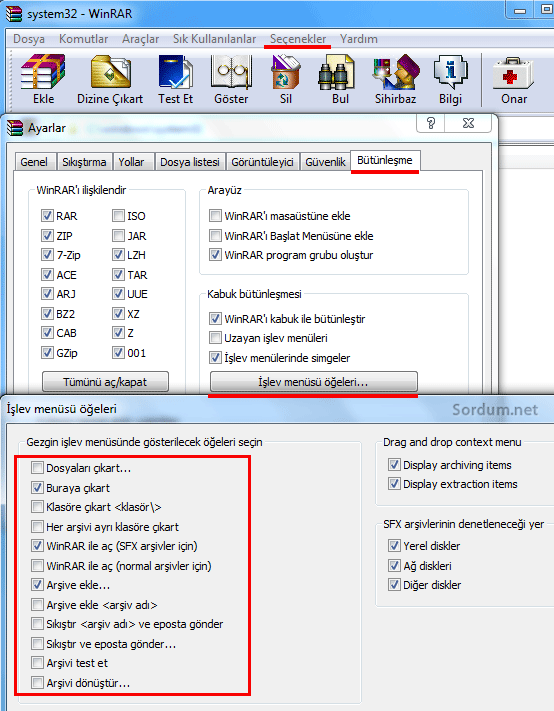Switch to the Genel tab

(x=34, y=162)
